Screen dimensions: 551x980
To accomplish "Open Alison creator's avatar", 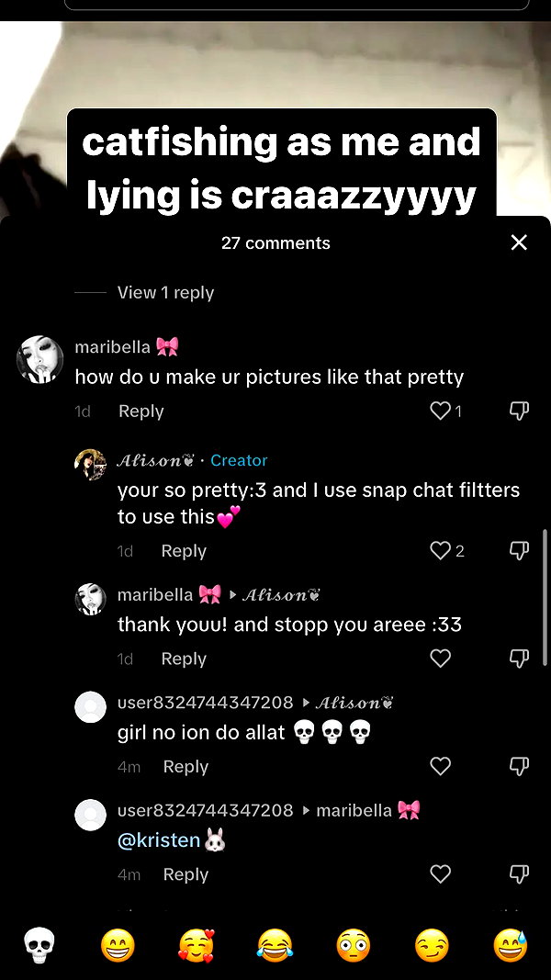I will [91, 465].
